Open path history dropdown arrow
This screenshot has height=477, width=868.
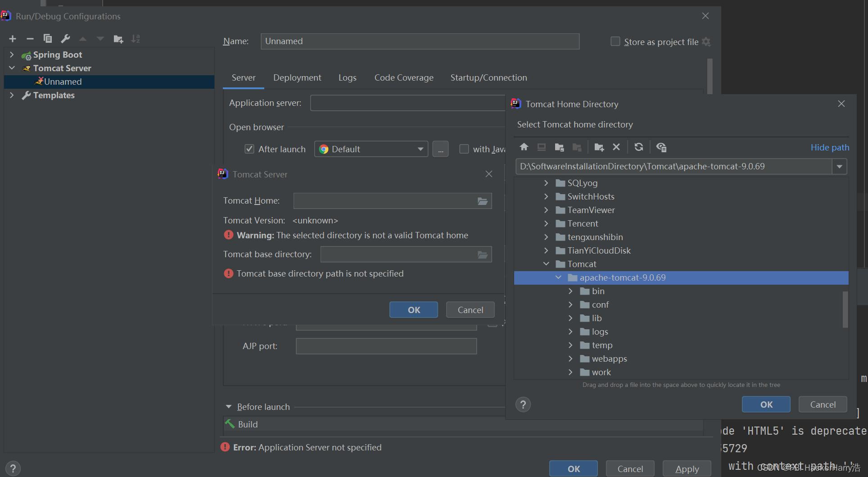(839, 167)
